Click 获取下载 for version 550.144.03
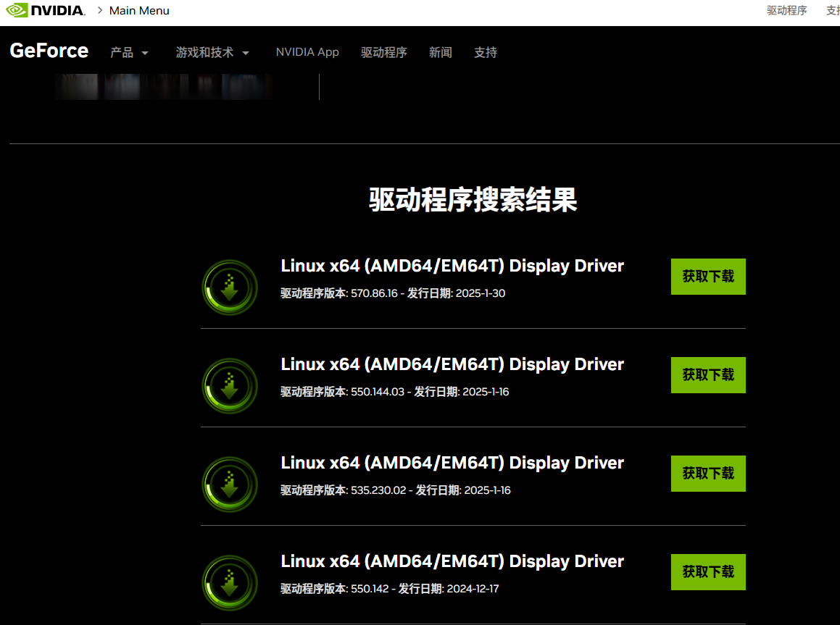Image resolution: width=840 pixels, height=625 pixels. pos(708,375)
